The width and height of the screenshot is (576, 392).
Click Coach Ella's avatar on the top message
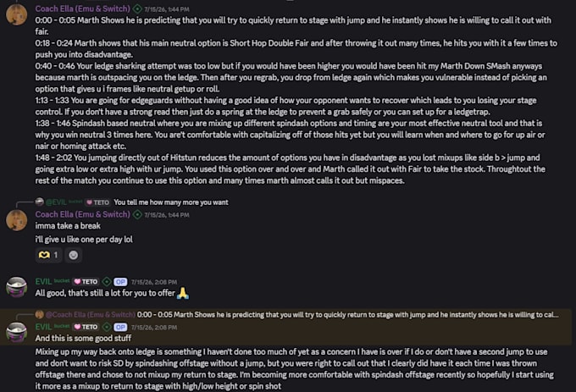tap(17, 14)
